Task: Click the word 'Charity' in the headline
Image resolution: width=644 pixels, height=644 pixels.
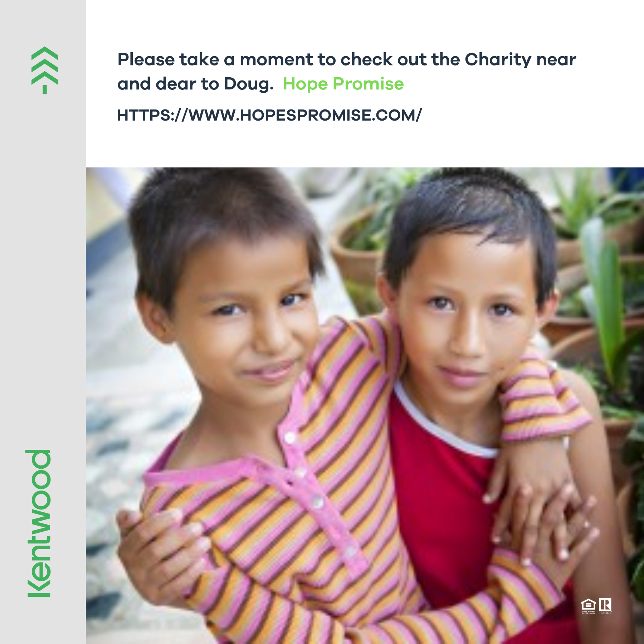Action: [498, 60]
